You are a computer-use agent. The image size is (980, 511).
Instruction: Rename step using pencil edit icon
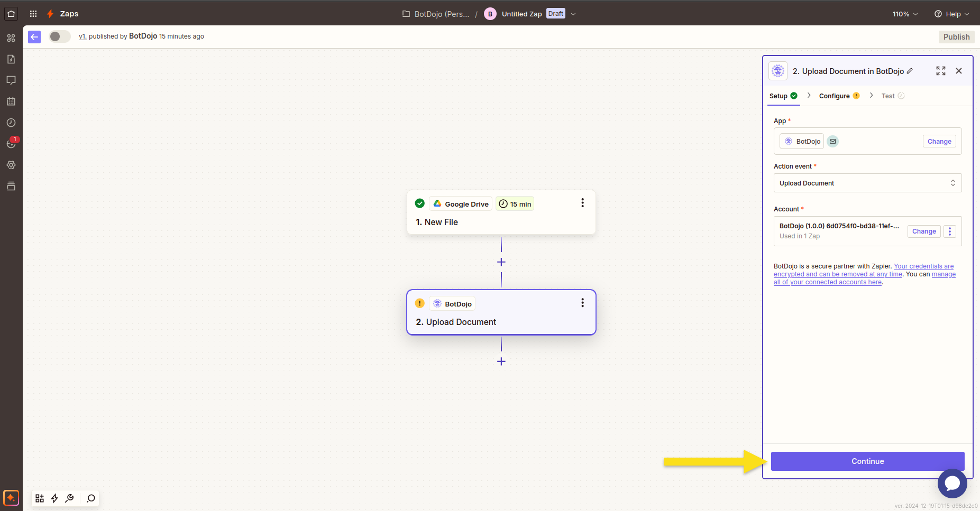click(x=910, y=71)
